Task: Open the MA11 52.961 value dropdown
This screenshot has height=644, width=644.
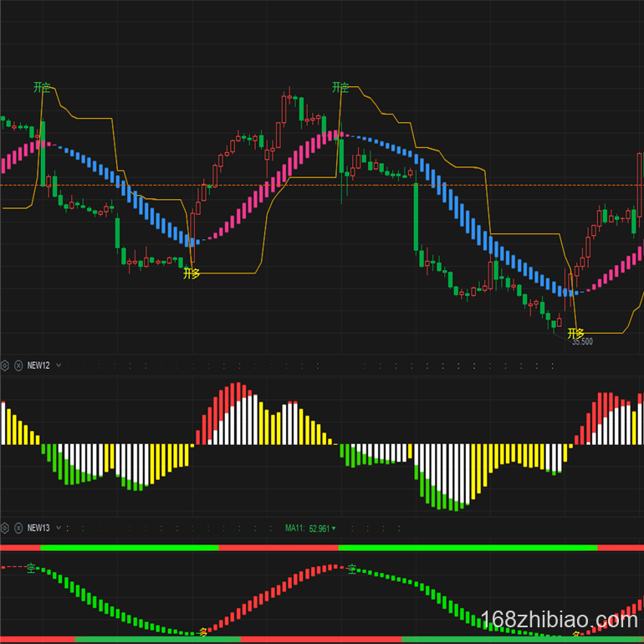Action: click(x=334, y=529)
